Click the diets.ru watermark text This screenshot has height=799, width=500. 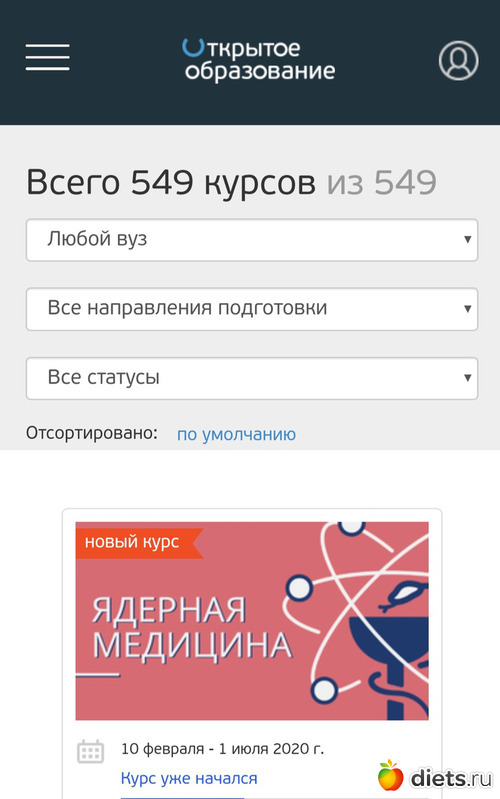(x=451, y=778)
